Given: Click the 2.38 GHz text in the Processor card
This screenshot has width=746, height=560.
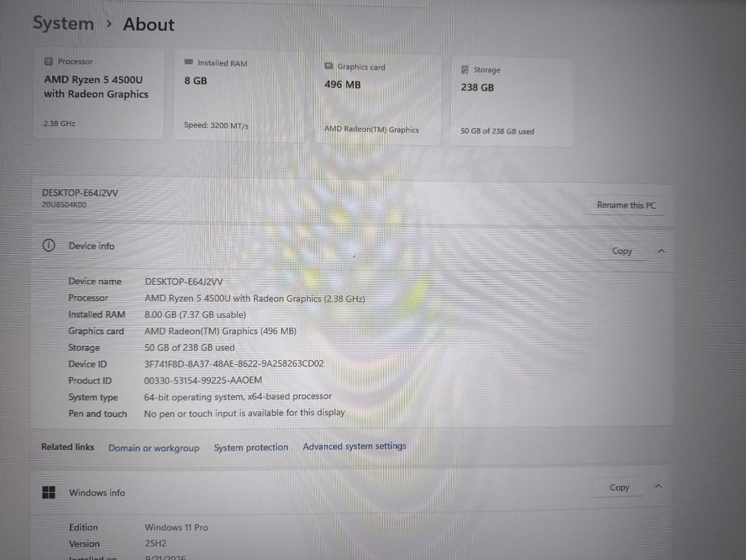Looking at the screenshot, I should [x=59, y=124].
